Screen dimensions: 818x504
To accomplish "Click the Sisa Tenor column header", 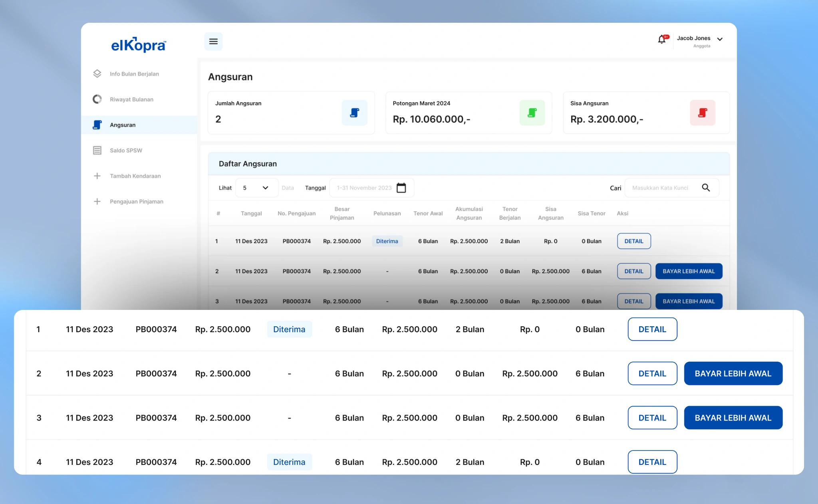I will click(x=592, y=214).
